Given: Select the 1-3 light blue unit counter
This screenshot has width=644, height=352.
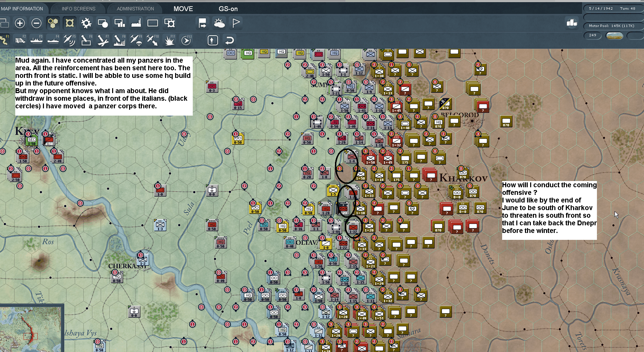Looking at the screenshot, I should (160, 226).
